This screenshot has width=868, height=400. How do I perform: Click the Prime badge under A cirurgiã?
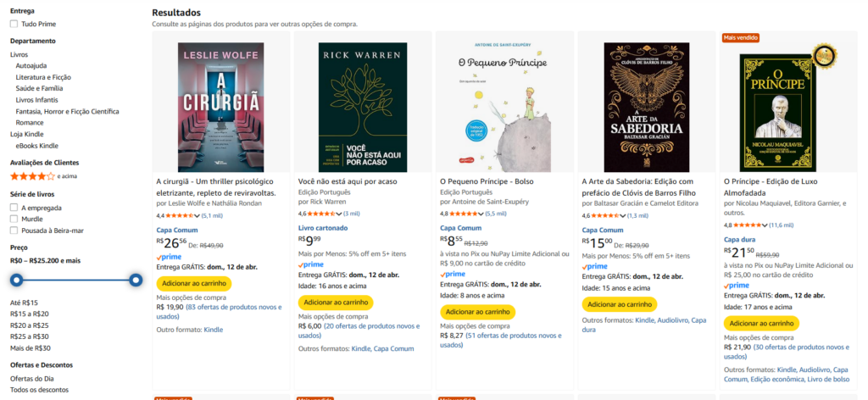click(x=169, y=256)
